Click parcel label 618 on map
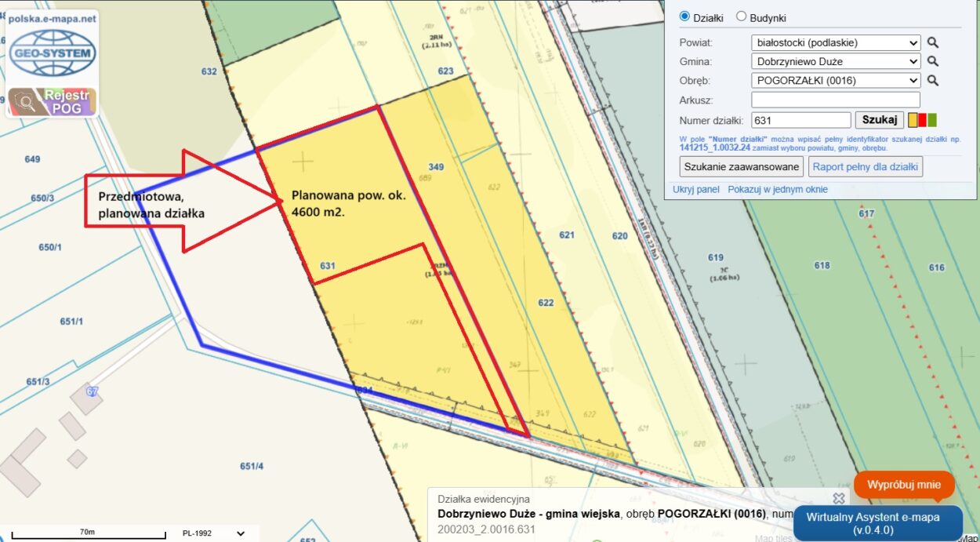 [x=822, y=266]
